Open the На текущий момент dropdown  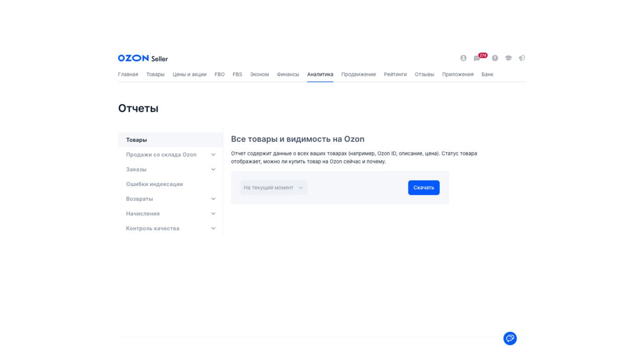[x=274, y=188]
